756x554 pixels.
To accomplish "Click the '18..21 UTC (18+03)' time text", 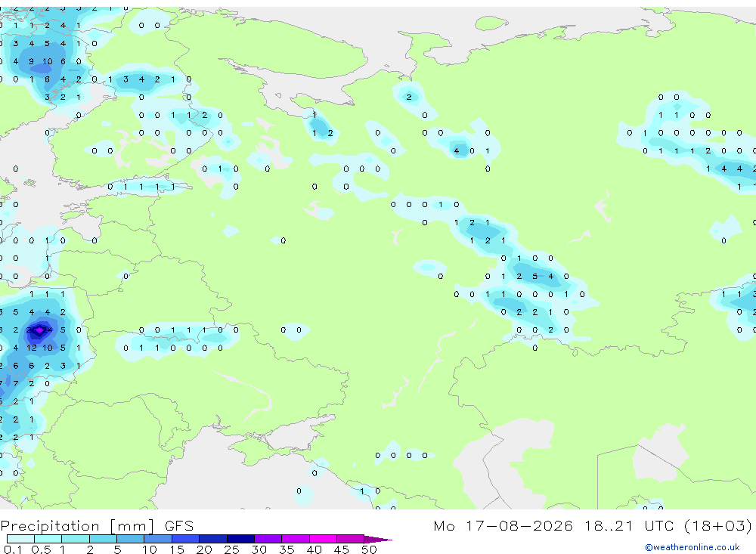I will click(x=668, y=525).
